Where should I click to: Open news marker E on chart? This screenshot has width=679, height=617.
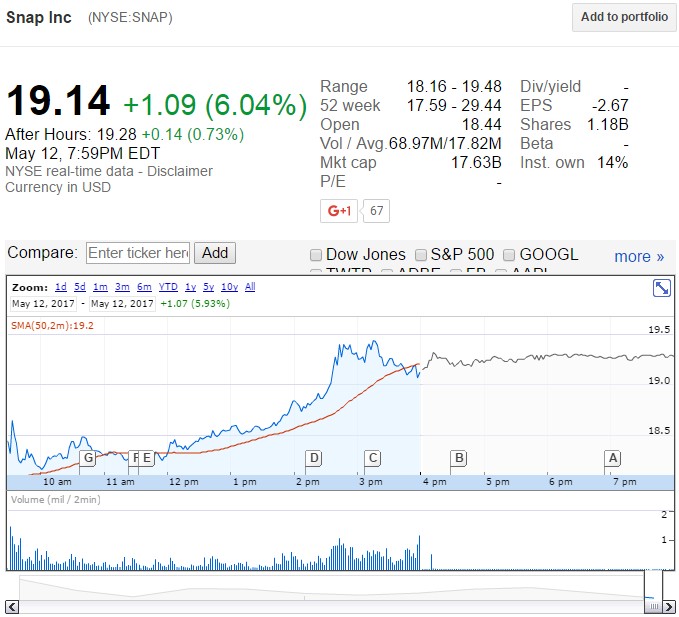[146, 458]
